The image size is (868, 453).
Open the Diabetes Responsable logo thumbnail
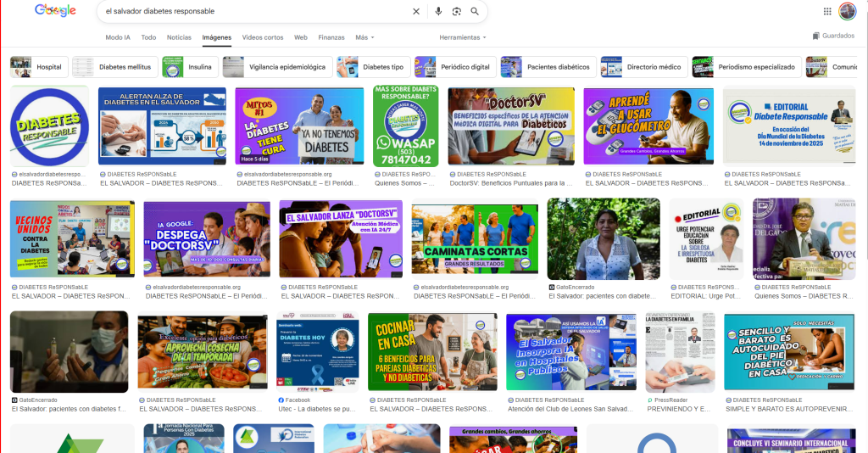tap(49, 126)
